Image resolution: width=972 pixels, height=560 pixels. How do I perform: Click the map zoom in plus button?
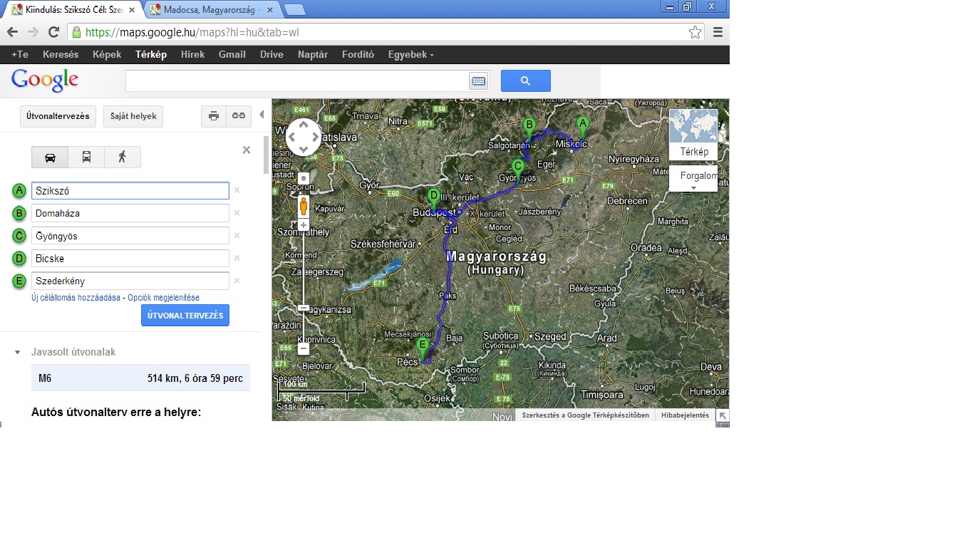point(304,225)
